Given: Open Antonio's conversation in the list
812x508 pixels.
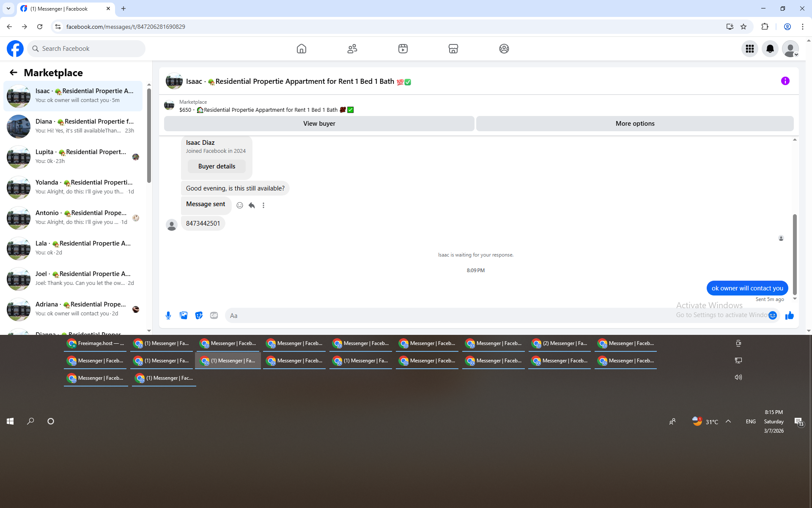Looking at the screenshot, I should pyautogui.click(x=73, y=218).
